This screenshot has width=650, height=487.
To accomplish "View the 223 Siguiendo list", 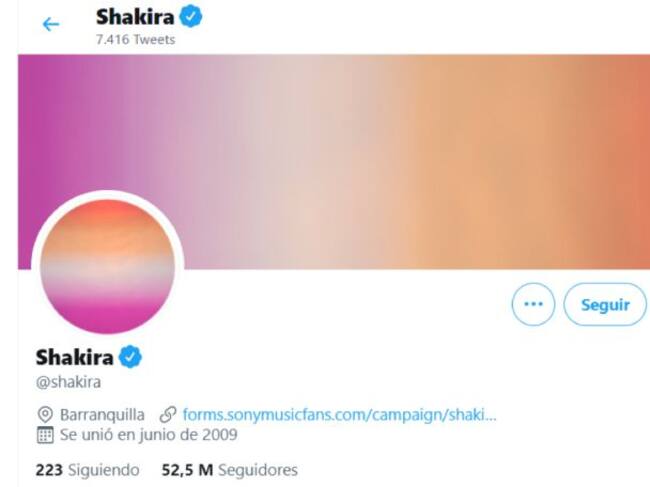I will pos(87,470).
